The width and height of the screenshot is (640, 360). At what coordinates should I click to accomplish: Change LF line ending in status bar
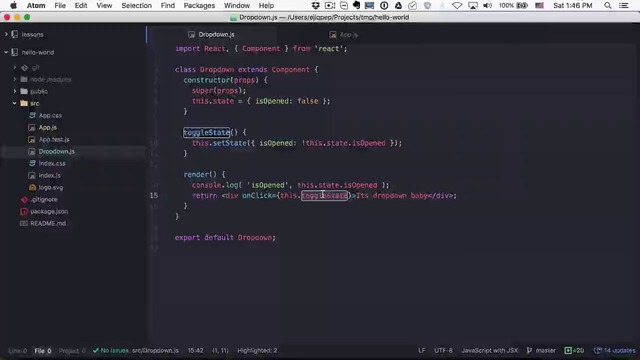[422, 351]
